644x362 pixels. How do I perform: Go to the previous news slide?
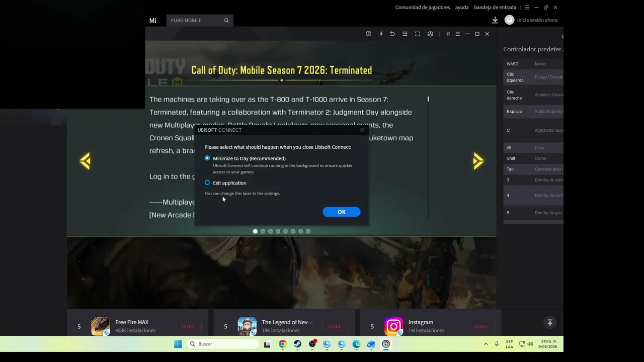(85, 161)
